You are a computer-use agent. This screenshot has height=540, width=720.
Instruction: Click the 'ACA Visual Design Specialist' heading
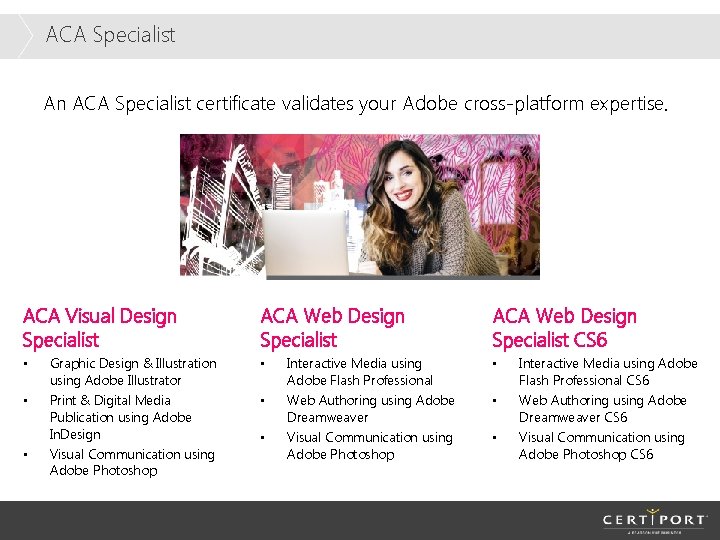click(x=100, y=328)
